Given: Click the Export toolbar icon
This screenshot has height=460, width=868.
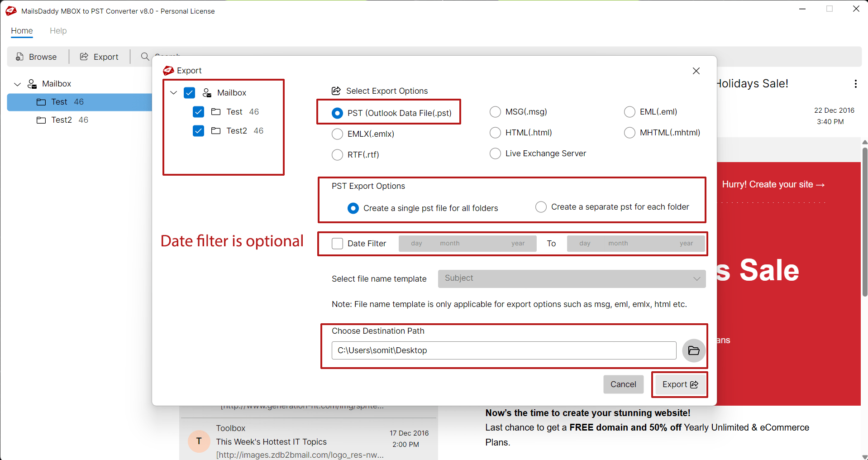Looking at the screenshot, I should coord(84,57).
